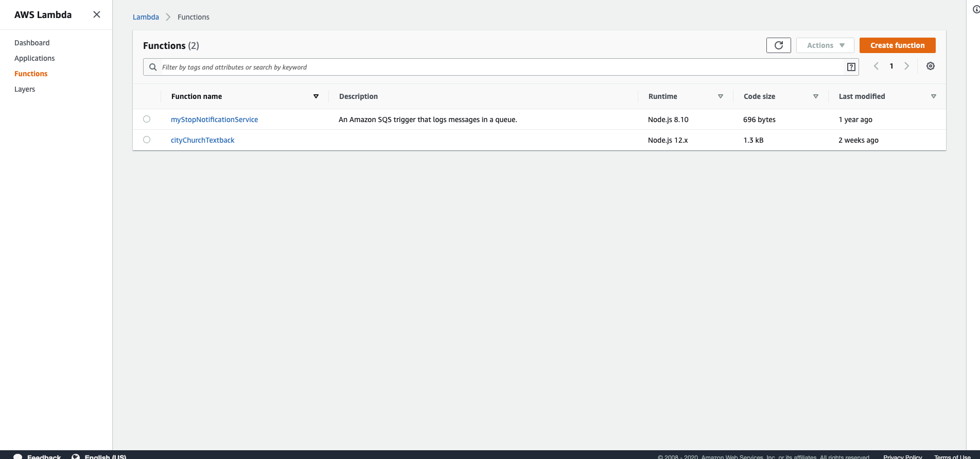Click the Code size column header label
This screenshot has width=980, height=459.
pyautogui.click(x=759, y=96)
